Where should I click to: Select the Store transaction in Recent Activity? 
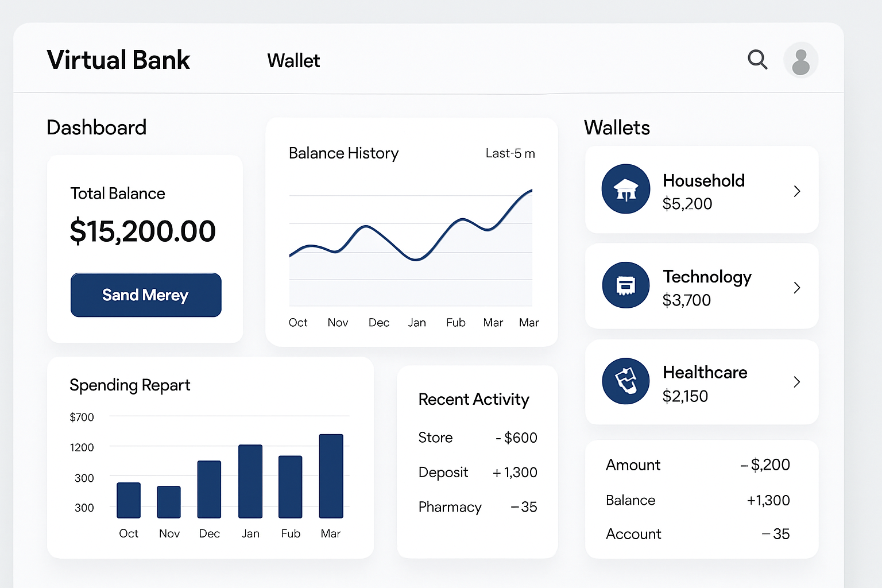tap(477, 438)
